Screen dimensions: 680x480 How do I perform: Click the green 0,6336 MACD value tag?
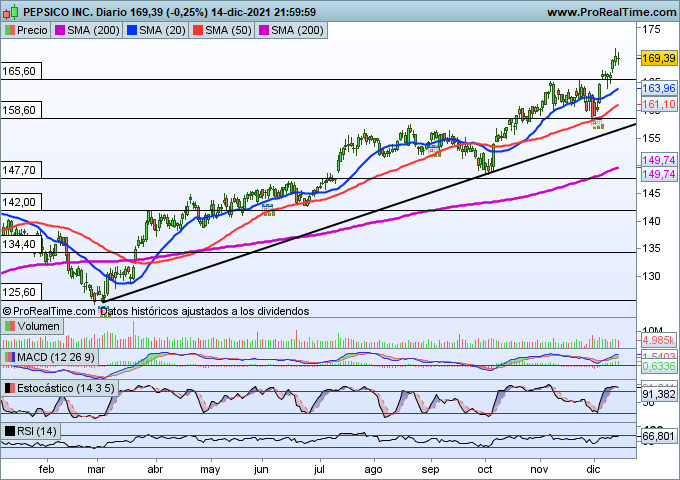coord(659,366)
